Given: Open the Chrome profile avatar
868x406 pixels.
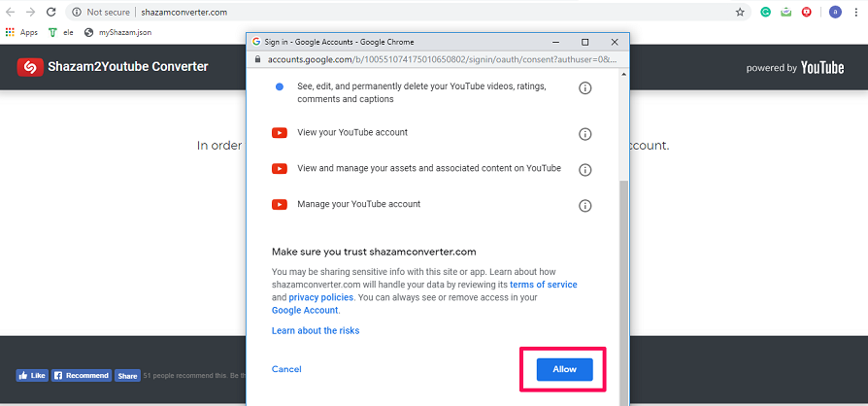Looking at the screenshot, I should (x=835, y=12).
